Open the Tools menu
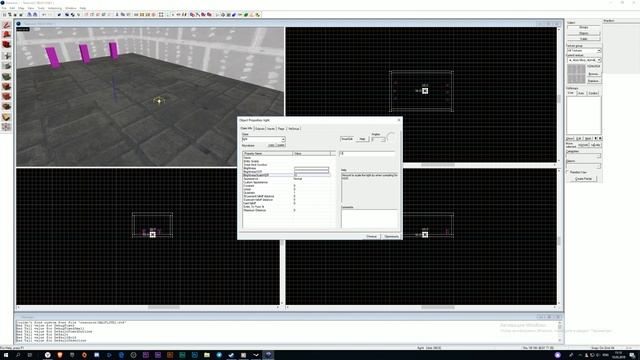640x360 pixels. click(x=41, y=8)
